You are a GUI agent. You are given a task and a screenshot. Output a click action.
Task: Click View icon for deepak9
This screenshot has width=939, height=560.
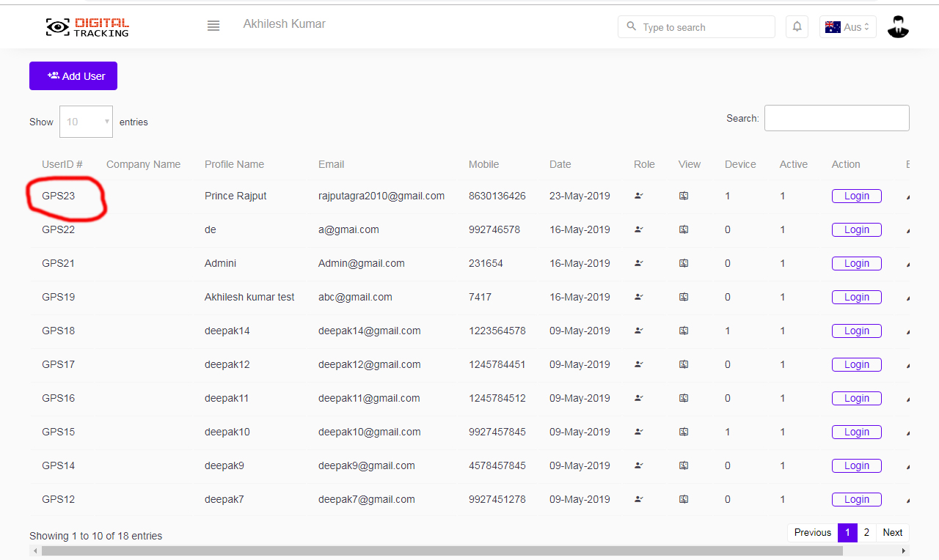click(684, 465)
